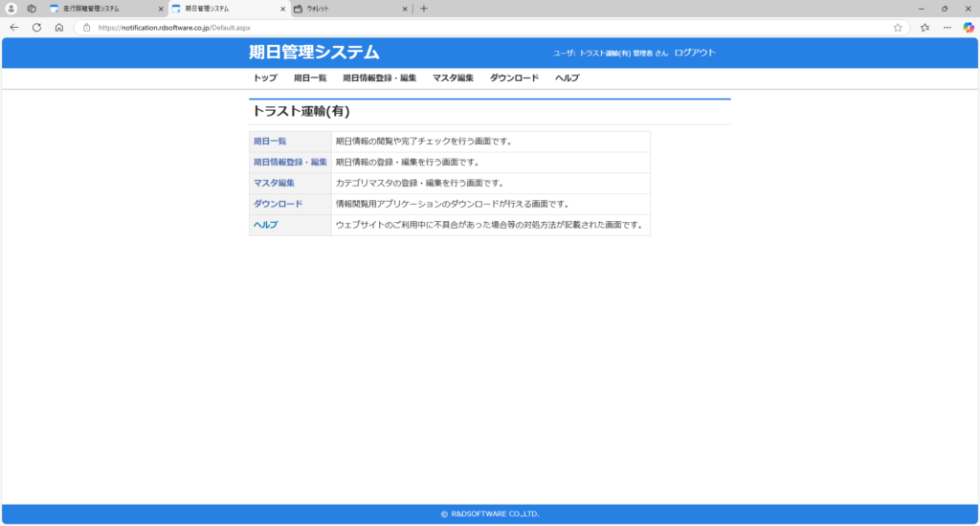
Task: Add this page to favorites with the star icon
Action: click(x=898, y=28)
